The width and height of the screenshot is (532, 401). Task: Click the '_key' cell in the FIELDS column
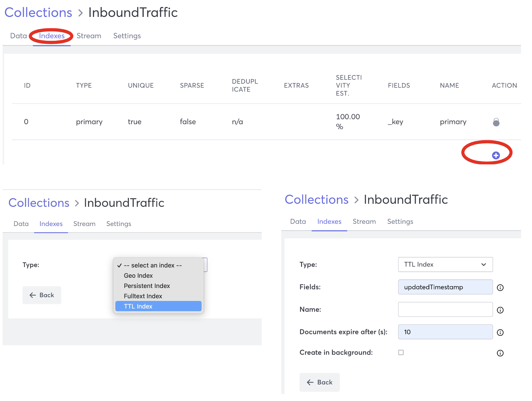click(396, 122)
